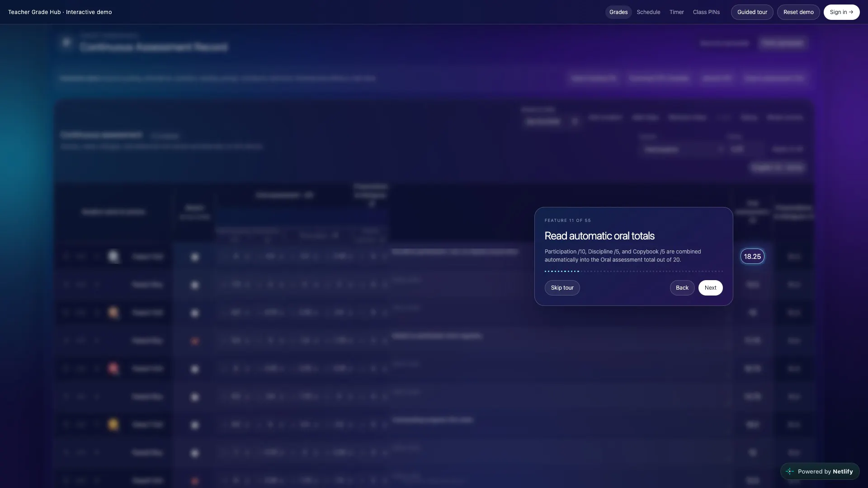This screenshot has height=488, width=868.
Task: Click the Teacher Grade Hub title
Action: [60, 12]
